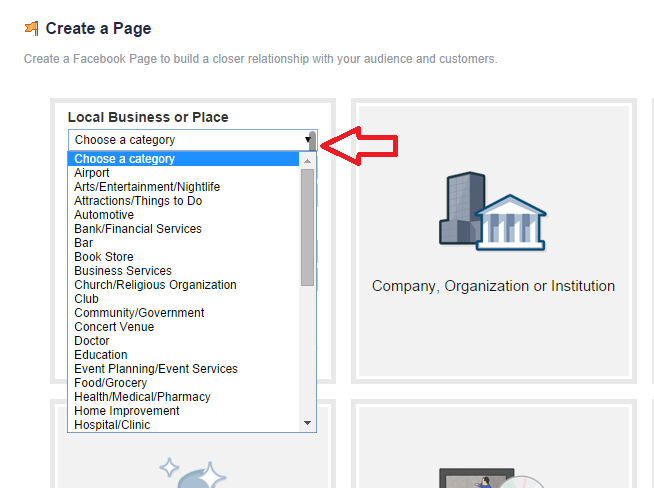Click the dropdown list scrollbar thumb
Viewport: 654px width, 488px height.
point(308,225)
